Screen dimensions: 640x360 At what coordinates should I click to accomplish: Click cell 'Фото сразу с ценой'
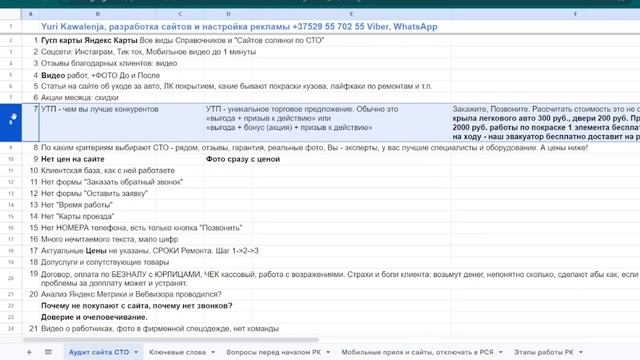click(x=243, y=159)
